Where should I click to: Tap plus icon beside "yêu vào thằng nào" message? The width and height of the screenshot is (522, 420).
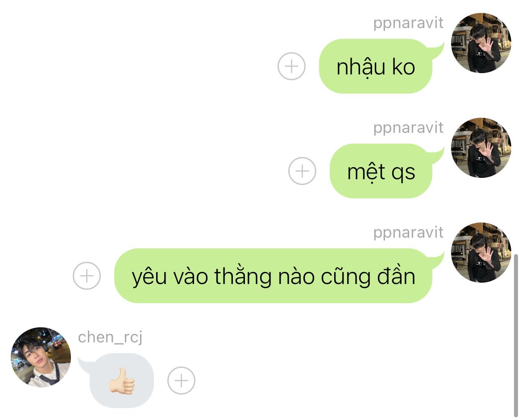click(87, 276)
